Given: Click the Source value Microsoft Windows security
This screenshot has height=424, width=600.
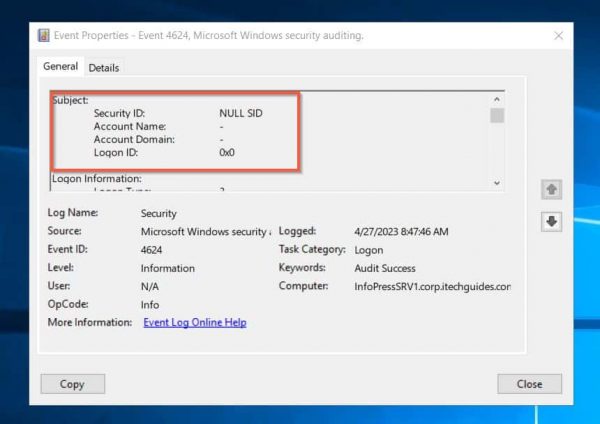Looking at the screenshot, I should click(206, 232).
